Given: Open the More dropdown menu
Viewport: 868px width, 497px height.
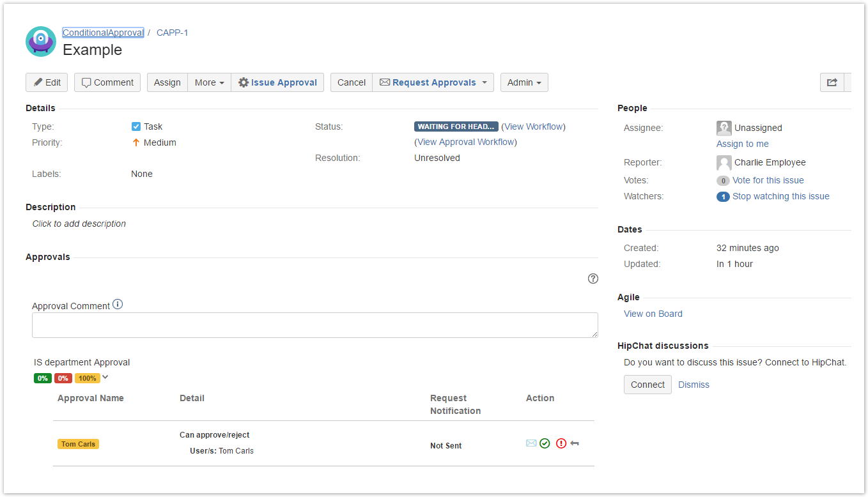Looking at the screenshot, I should [x=209, y=82].
